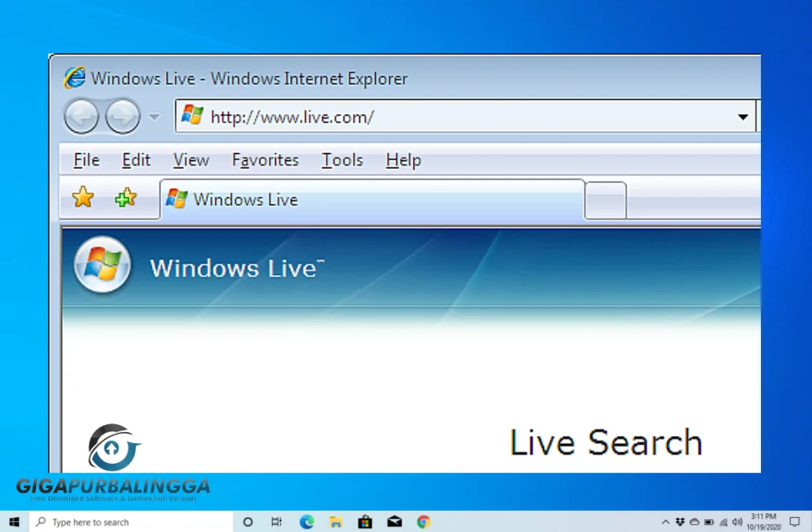Open Google Chrome from the taskbar
812x532 pixels.
point(423,521)
